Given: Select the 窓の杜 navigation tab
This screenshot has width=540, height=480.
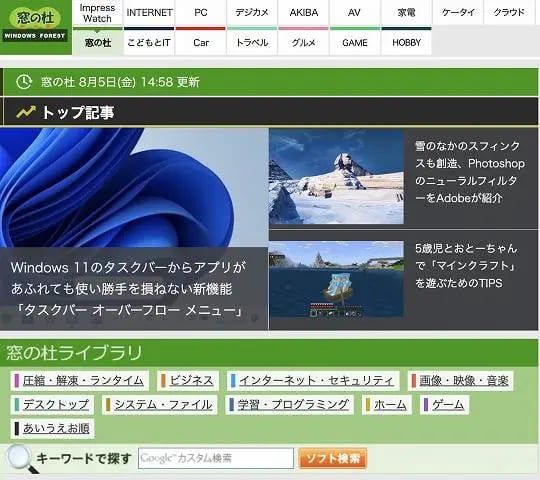Looking at the screenshot, I should pos(97,43).
